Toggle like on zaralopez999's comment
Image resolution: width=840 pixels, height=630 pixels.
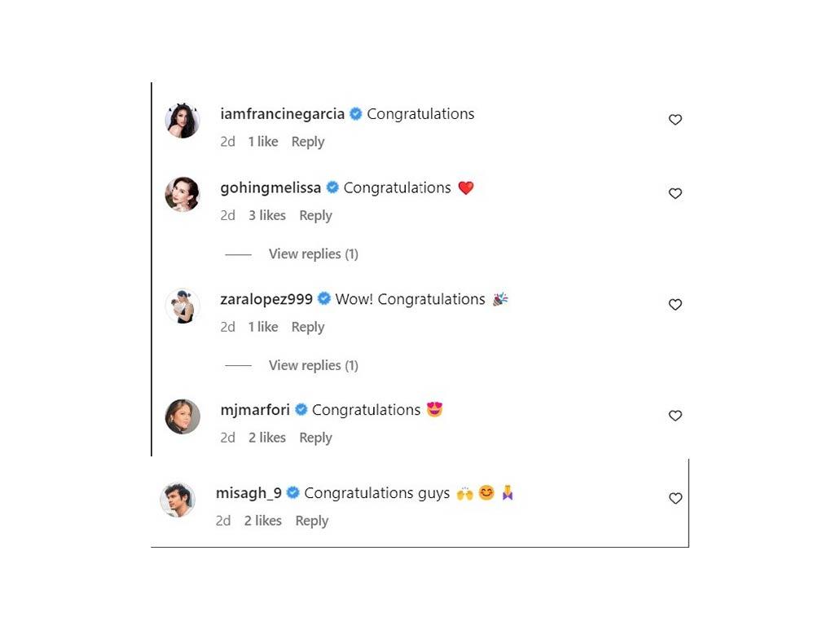[675, 304]
